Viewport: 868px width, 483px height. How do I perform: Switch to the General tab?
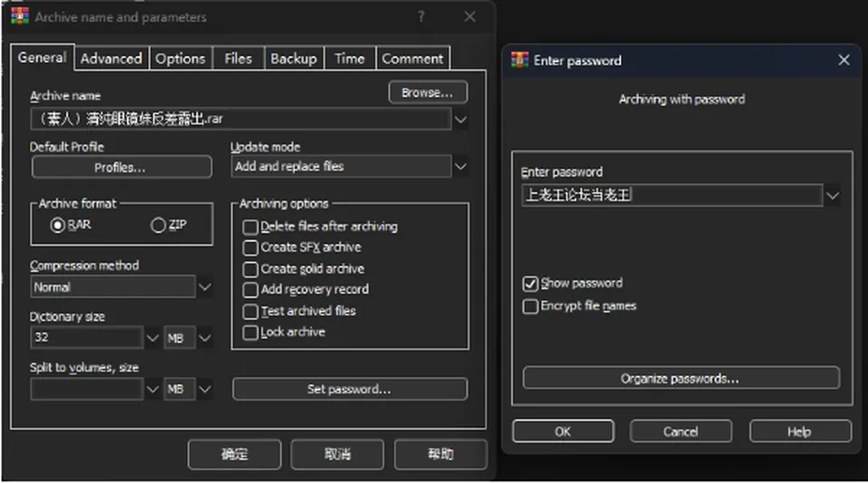42,57
